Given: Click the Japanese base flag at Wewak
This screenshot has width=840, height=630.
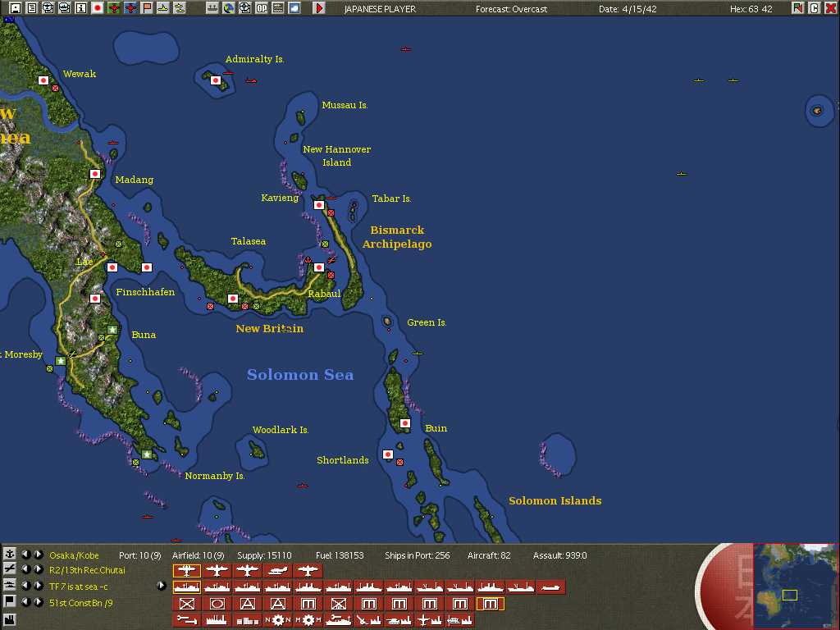Looking at the screenshot, I should pos(43,80).
